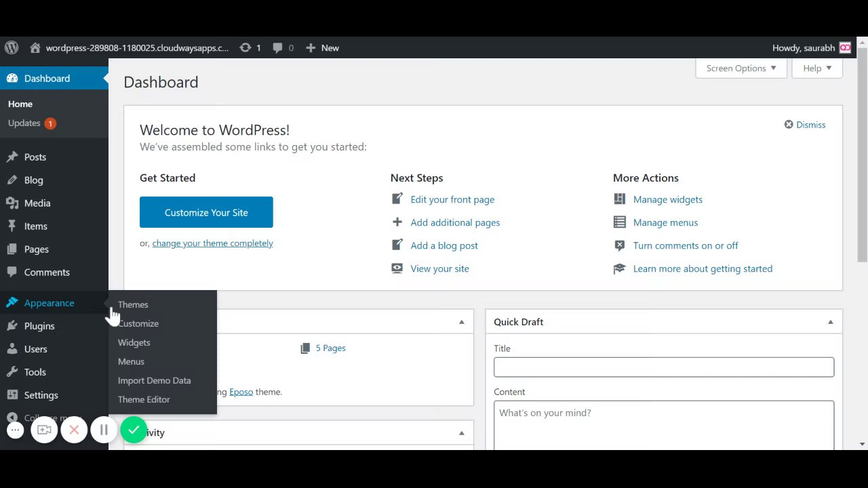Click the graduation cap icon beside Learn more
The height and width of the screenshot is (488, 868).
(619, 268)
